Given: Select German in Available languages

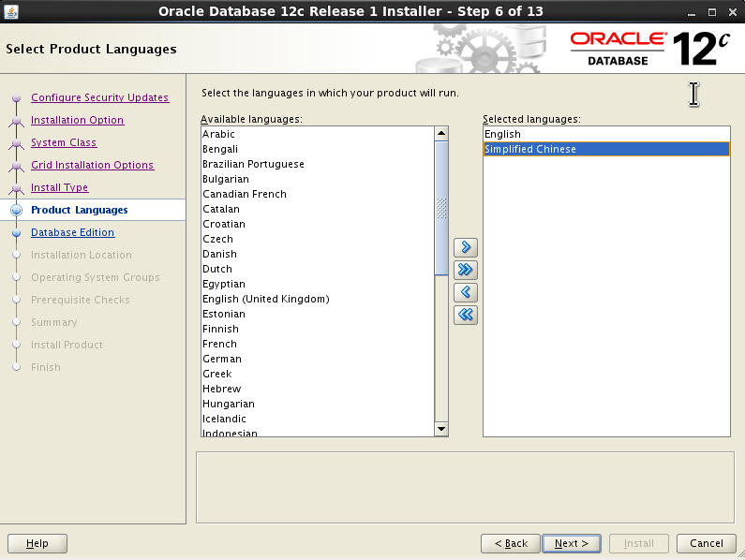Looking at the screenshot, I should [x=318, y=359].
